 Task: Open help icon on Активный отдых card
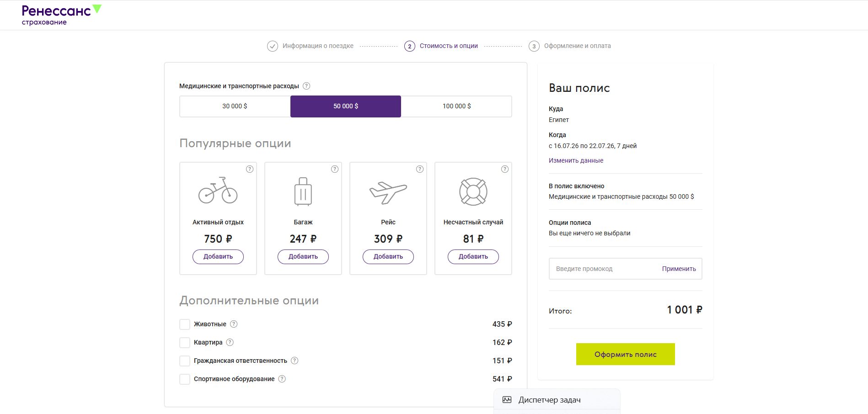[250, 169]
